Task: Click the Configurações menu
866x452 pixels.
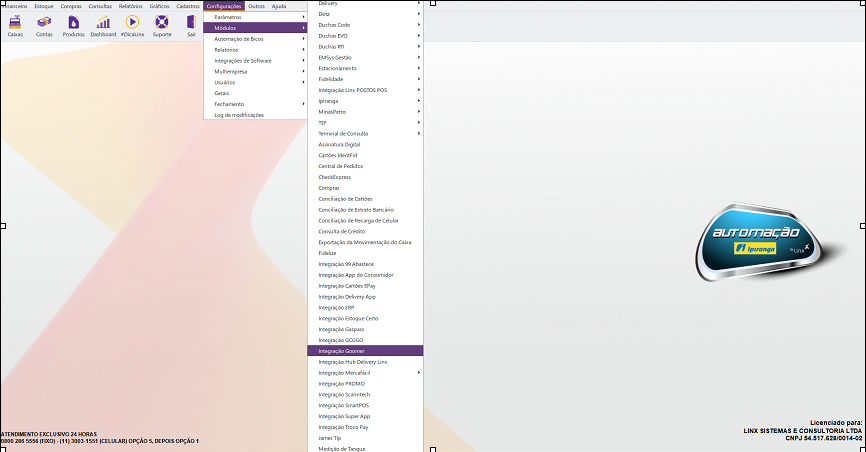Action: tap(224, 6)
